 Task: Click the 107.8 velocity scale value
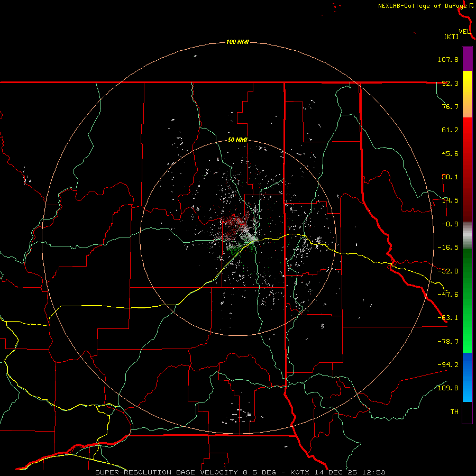tap(448, 59)
